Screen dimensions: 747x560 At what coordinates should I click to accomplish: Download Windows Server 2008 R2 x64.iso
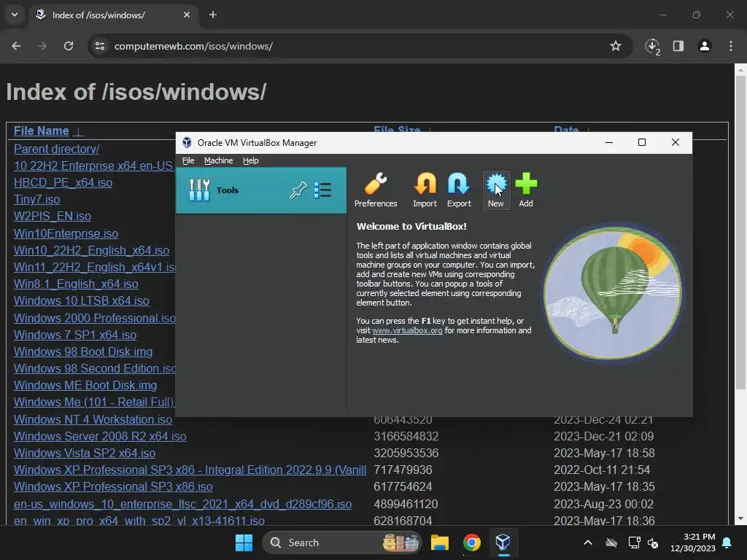click(x=100, y=436)
